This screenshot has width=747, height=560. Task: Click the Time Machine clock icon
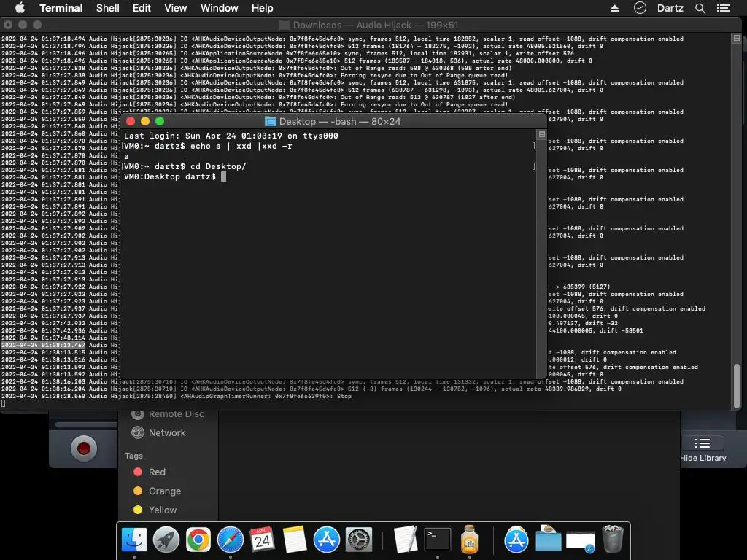point(640,8)
